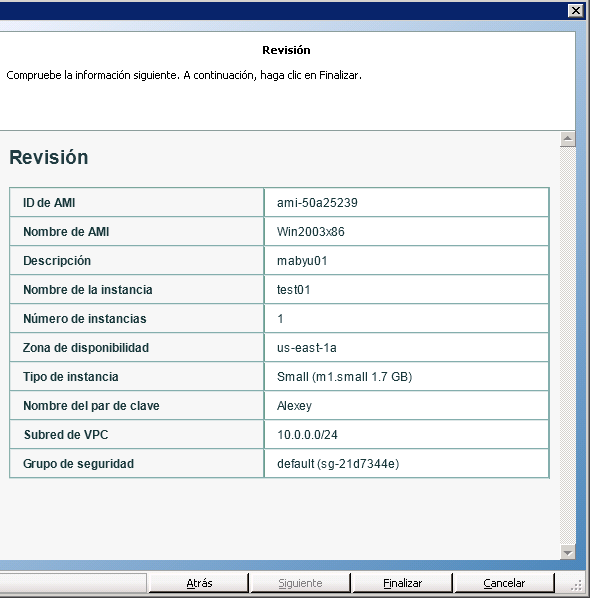Cancel the wizard with the Cancelar button
Viewport: 590px width, 598px height.
click(504, 583)
